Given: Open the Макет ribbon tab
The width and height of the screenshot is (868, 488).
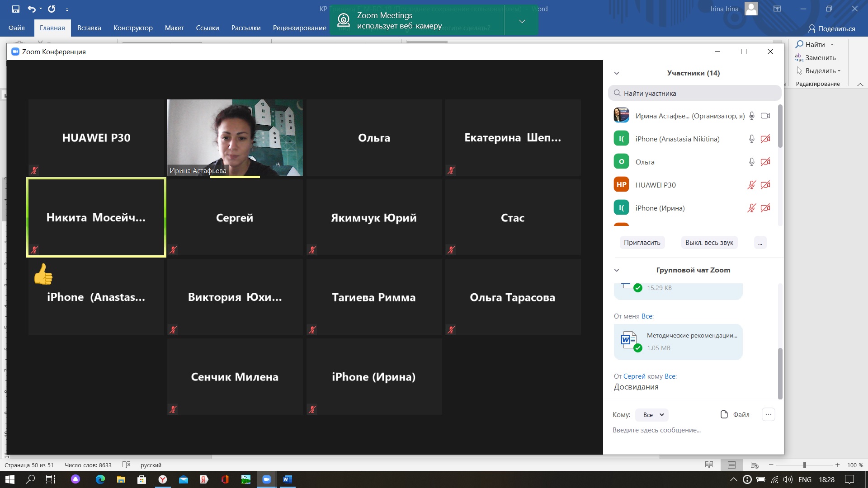Looking at the screenshot, I should (x=174, y=28).
